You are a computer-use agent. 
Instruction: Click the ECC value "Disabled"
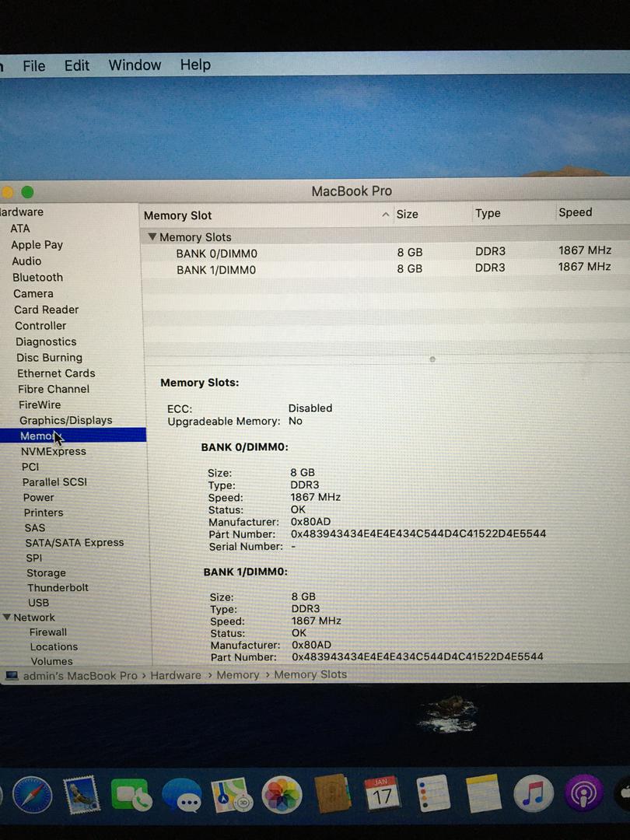310,408
